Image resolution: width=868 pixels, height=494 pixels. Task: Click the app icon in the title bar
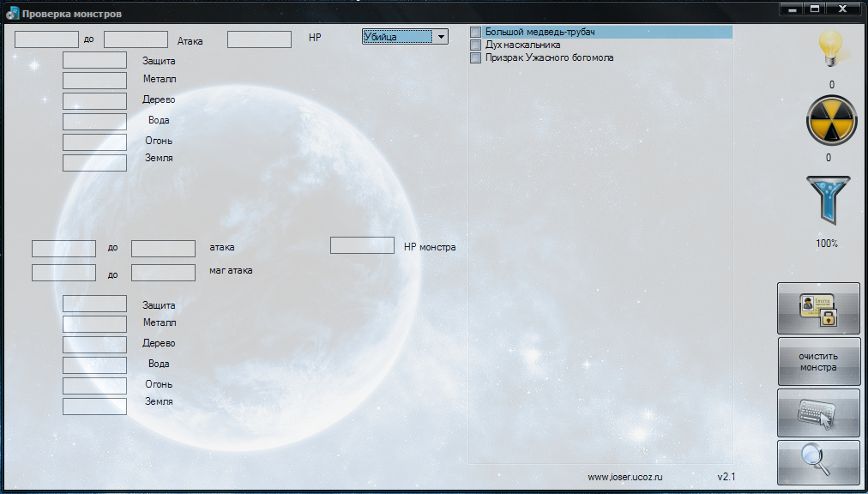click(x=12, y=13)
